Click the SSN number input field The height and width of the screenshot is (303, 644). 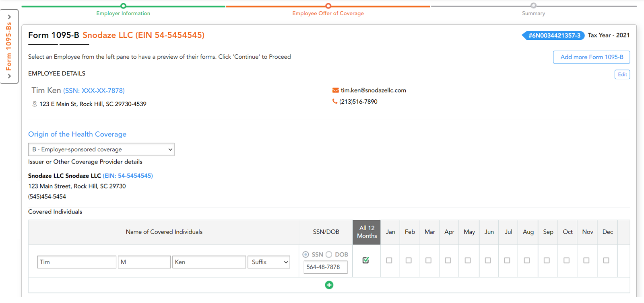point(325,267)
